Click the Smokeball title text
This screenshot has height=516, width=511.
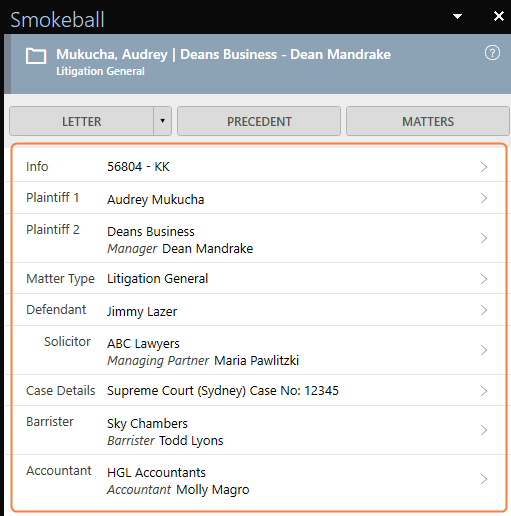point(57,19)
